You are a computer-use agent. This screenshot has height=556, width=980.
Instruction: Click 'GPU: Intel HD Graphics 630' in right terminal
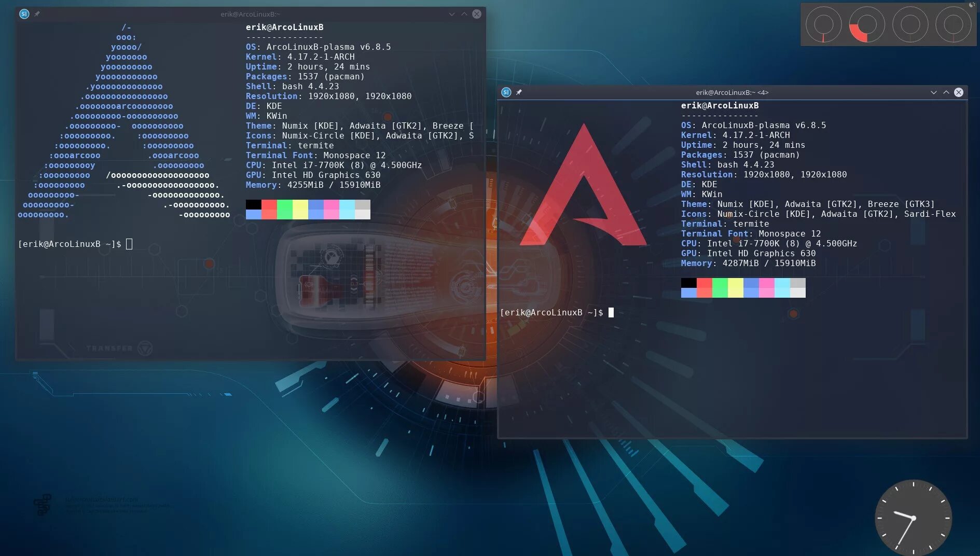(x=749, y=253)
